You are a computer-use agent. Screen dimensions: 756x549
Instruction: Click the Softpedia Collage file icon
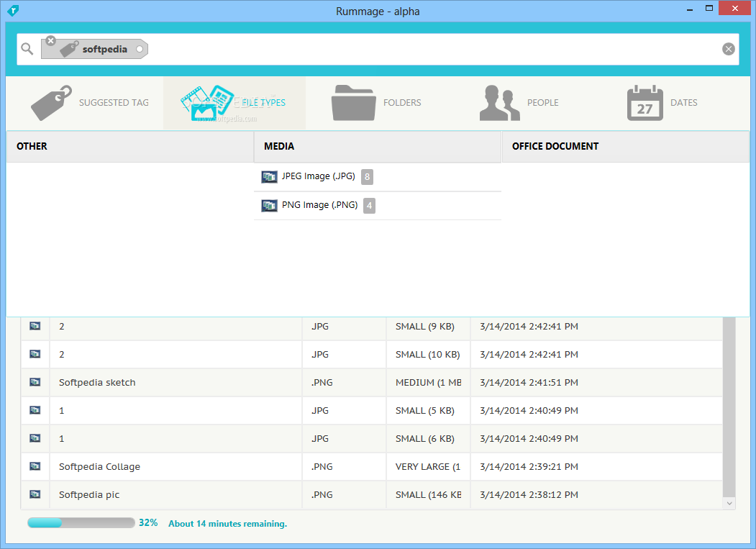tap(35, 466)
